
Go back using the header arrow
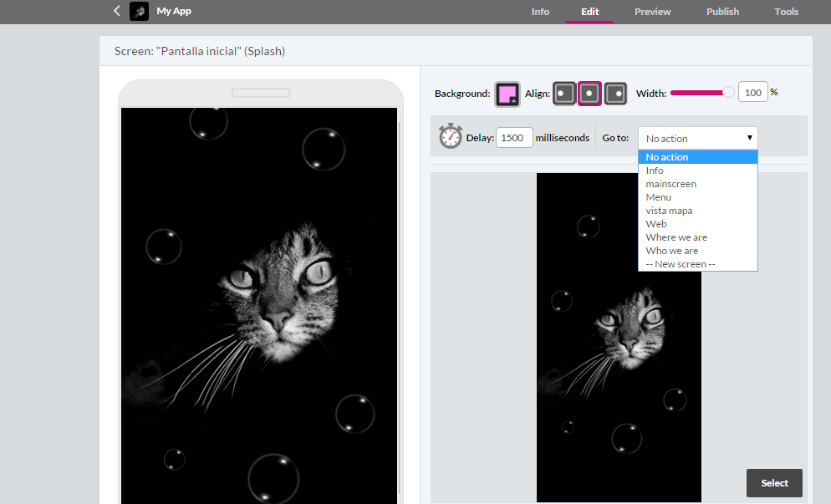point(117,11)
